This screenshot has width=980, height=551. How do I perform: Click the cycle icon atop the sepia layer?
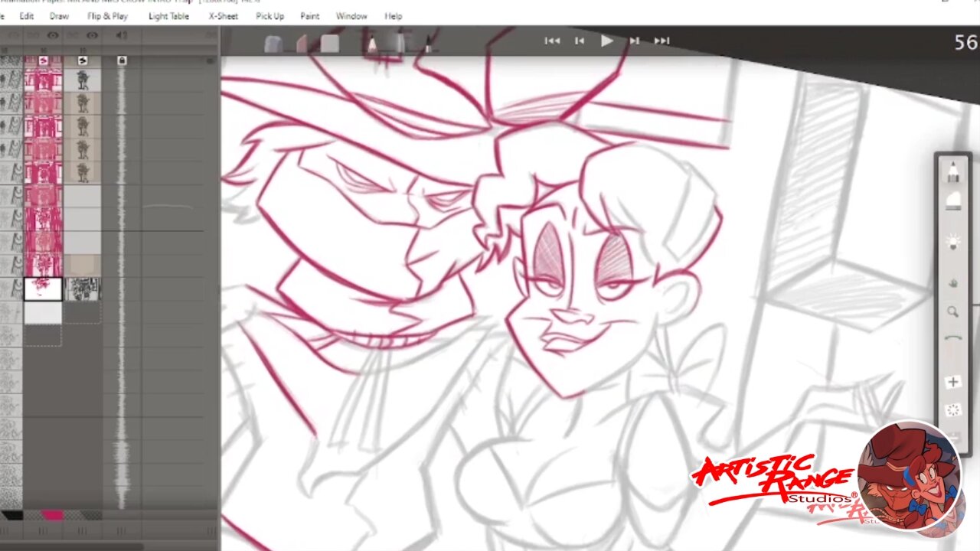(83, 60)
